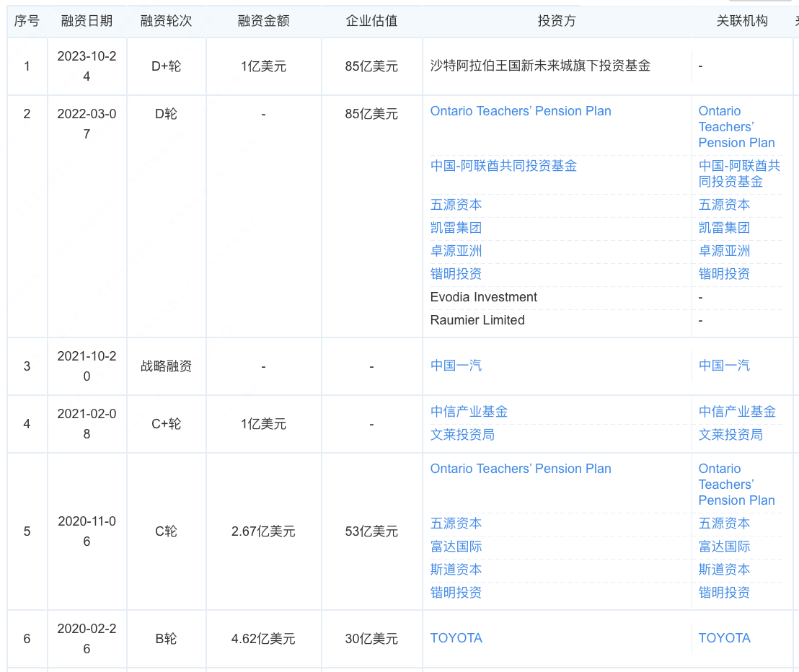
Task: Select the Evodia Investment investor entry
Action: (483, 297)
